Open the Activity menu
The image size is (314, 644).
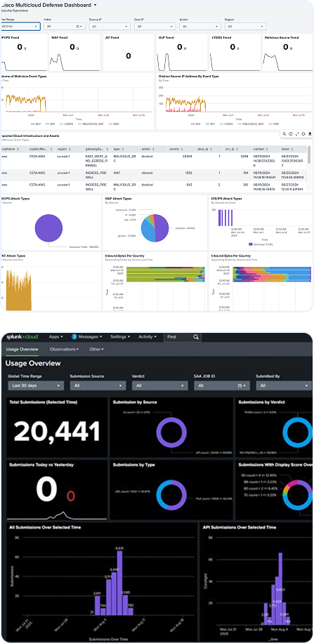[x=148, y=337]
